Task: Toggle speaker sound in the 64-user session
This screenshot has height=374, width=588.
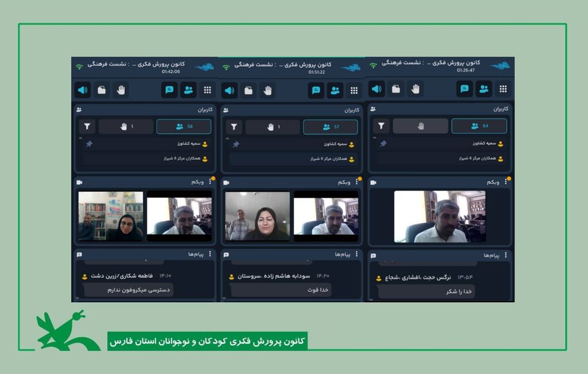Action: [x=376, y=89]
